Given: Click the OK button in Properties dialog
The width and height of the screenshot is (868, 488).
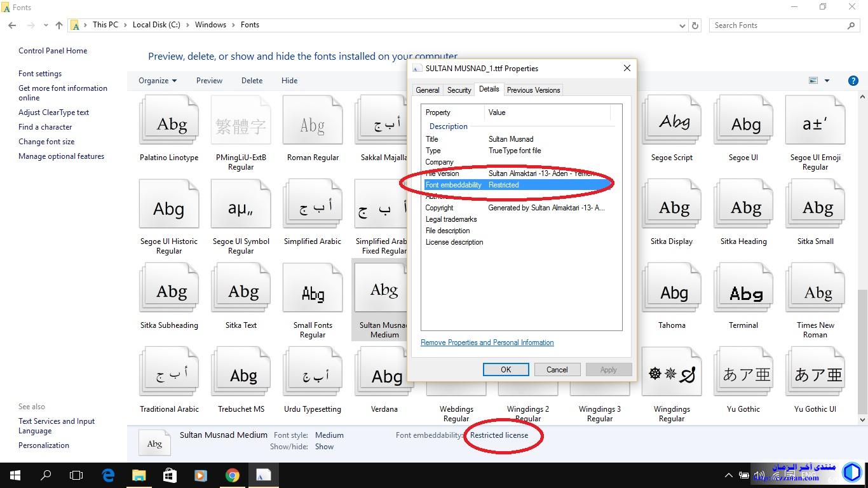Looking at the screenshot, I should click(506, 370).
